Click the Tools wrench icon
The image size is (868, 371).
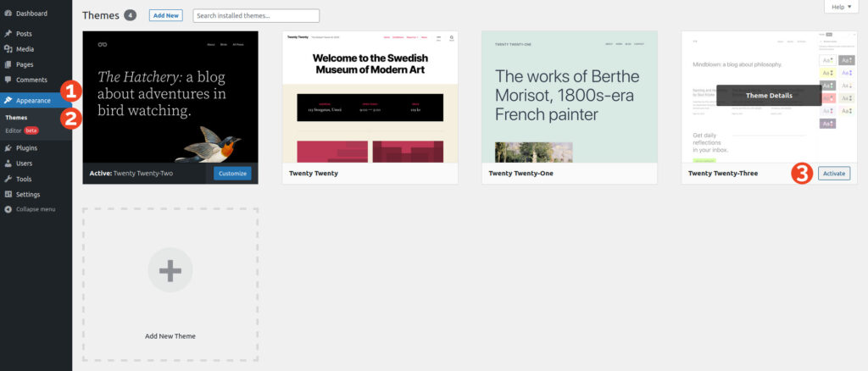coord(8,179)
